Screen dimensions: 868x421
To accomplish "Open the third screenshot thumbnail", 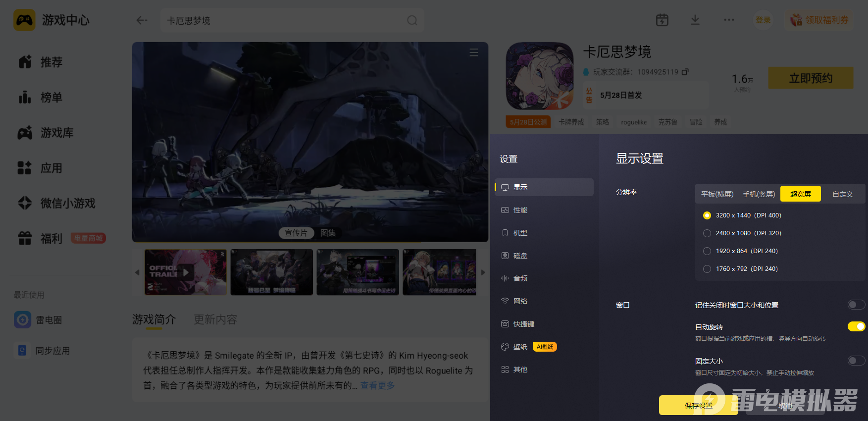I will click(358, 272).
